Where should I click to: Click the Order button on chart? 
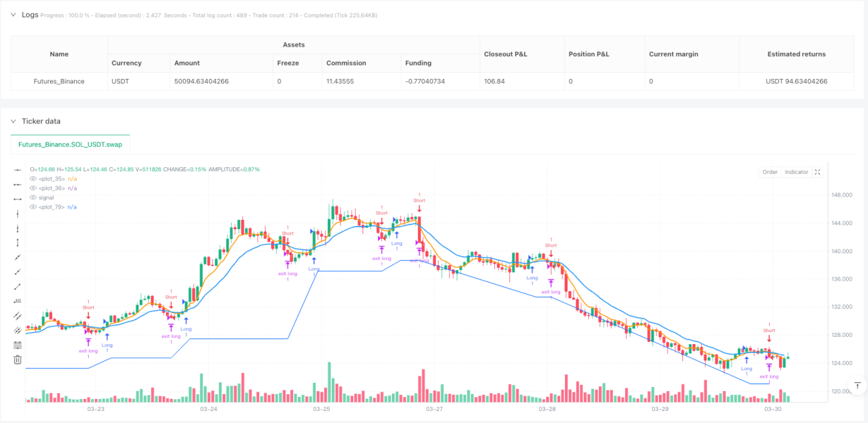pos(770,172)
